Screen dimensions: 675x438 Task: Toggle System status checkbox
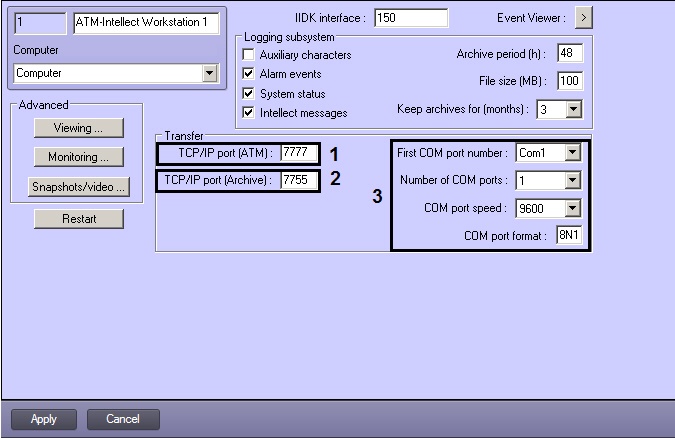pos(248,93)
